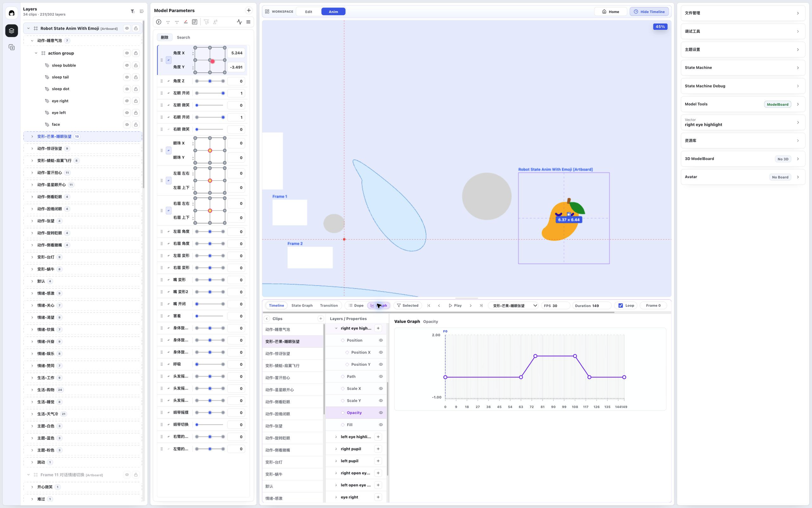The image size is (812, 508).
Task: Add keyframe property to right eye highlight row
Action: [x=378, y=329]
